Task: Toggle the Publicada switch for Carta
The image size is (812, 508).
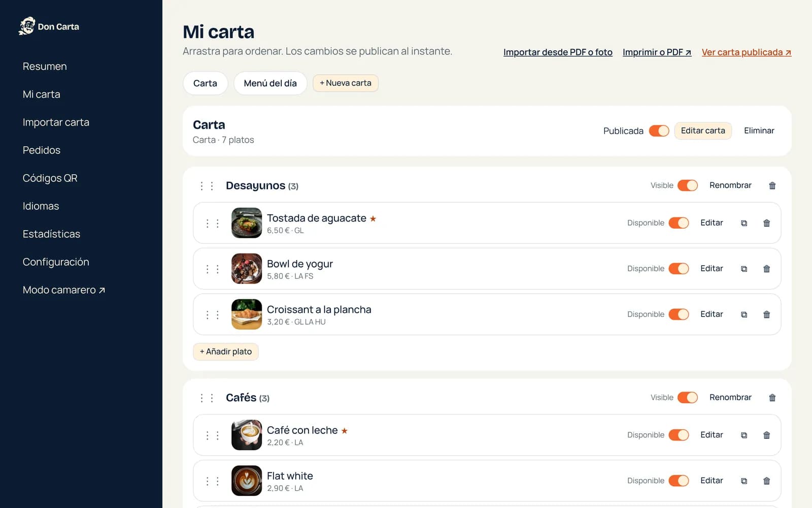Action: pyautogui.click(x=659, y=131)
